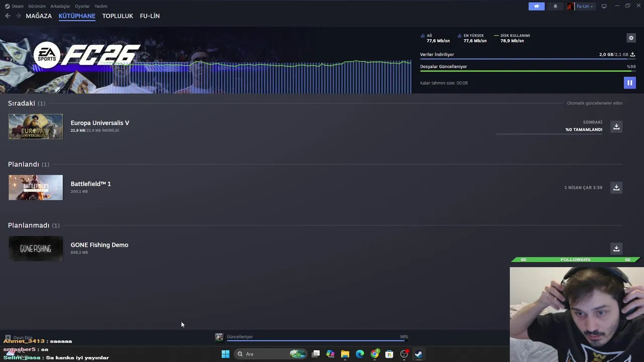
Task: Open Google Chrome from the taskbar
Action: tap(375, 354)
